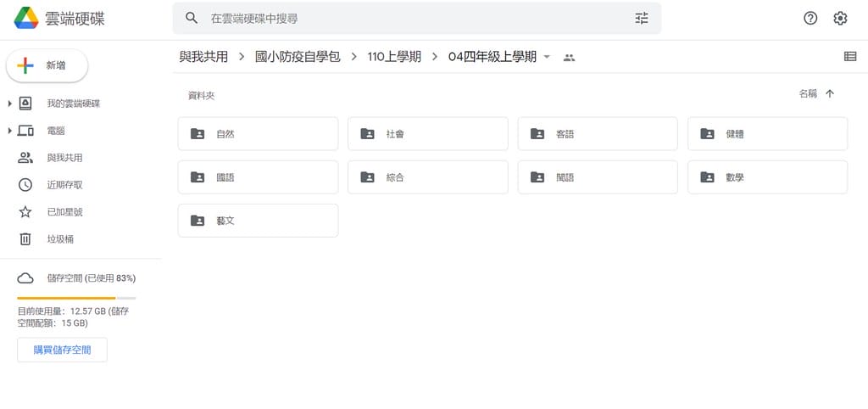Screen dimensions: 868x409
Task: Click 04四年級上學期 breadcrumb label
Action: click(492, 57)
